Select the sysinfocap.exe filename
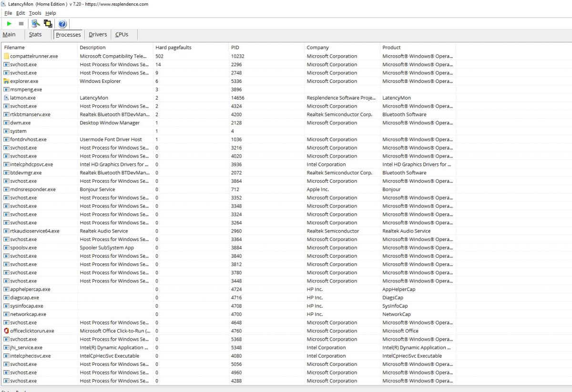The width and height of the screenshot is (572, 392). pos(26,306)
